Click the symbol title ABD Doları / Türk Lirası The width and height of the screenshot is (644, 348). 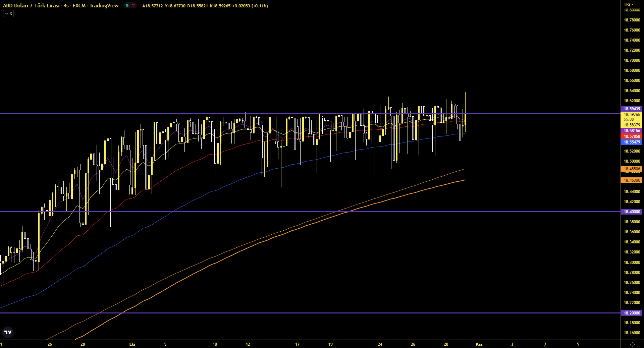click(x=31, y=6)
